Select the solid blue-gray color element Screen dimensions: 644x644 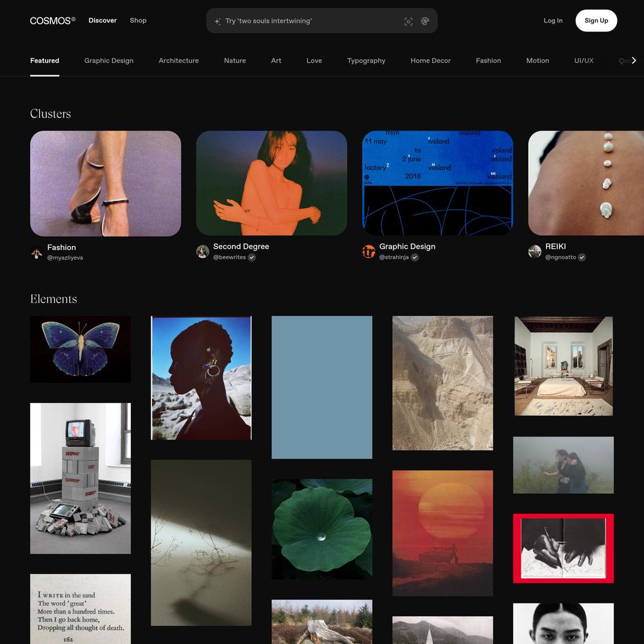322,386
